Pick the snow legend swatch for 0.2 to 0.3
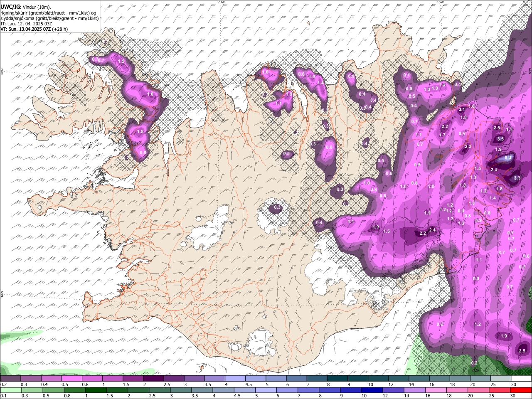This screenshot has width=532, height=399. coord(12,379)
